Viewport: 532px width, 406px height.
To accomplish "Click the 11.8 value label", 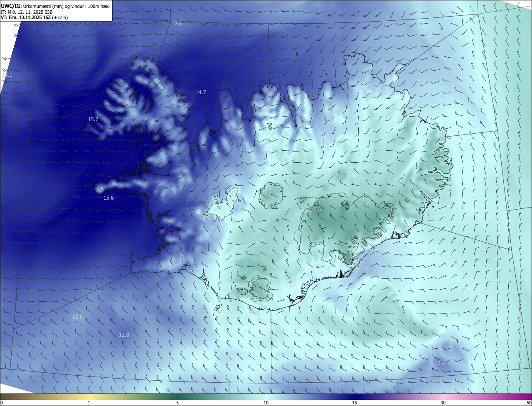I will (x=77, y=317).
